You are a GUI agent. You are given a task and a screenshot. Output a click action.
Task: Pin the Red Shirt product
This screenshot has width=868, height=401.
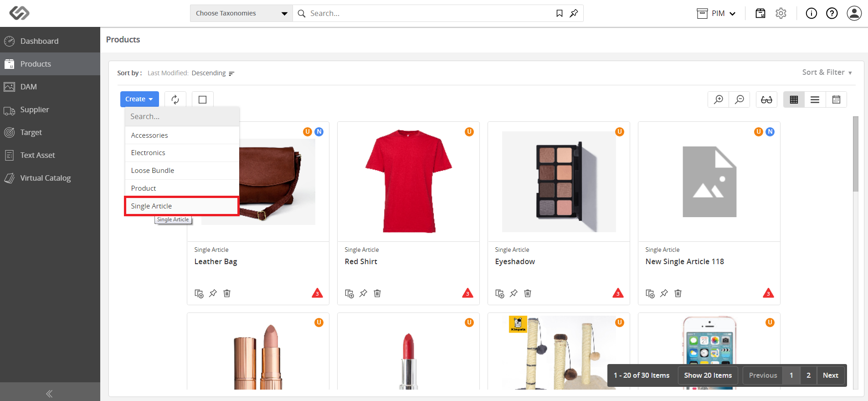(x=363, y=293)
